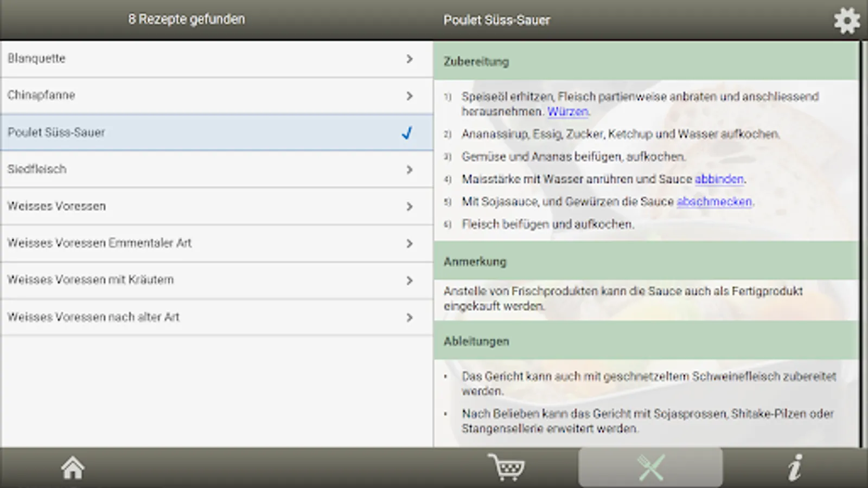Go to the home screen icon
Screen dimensions: 868x488
click(73, 467)
